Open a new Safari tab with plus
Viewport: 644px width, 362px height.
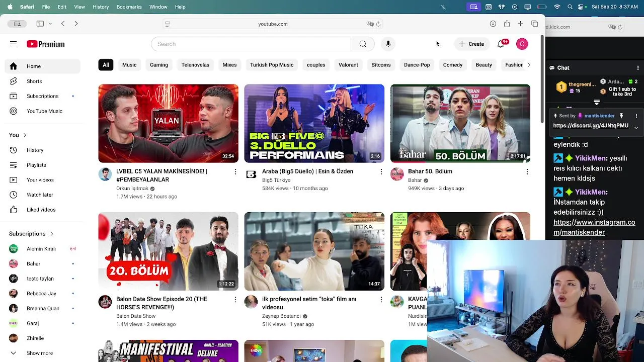[521, 24]
